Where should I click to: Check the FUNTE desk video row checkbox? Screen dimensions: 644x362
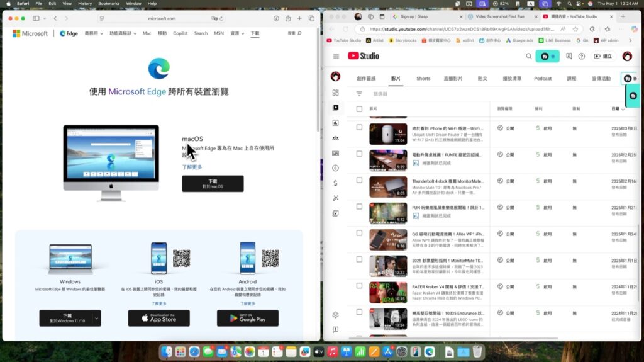point(359,154)
